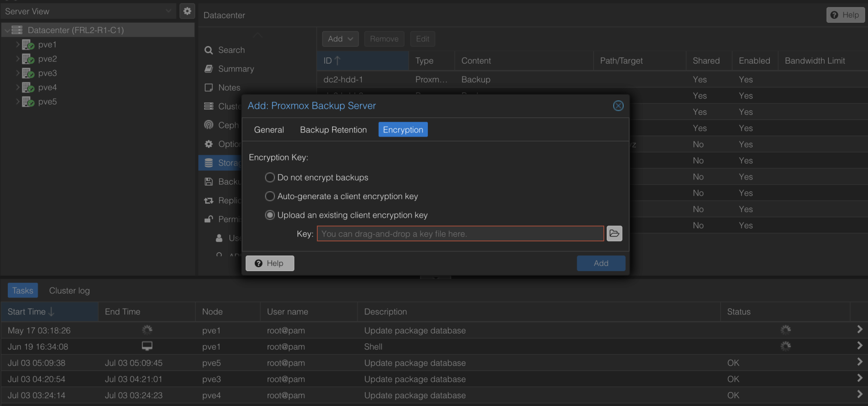The image size is (868, 406).
Task: Sort tasks by Description column header
Action: (x=539, y=312)
